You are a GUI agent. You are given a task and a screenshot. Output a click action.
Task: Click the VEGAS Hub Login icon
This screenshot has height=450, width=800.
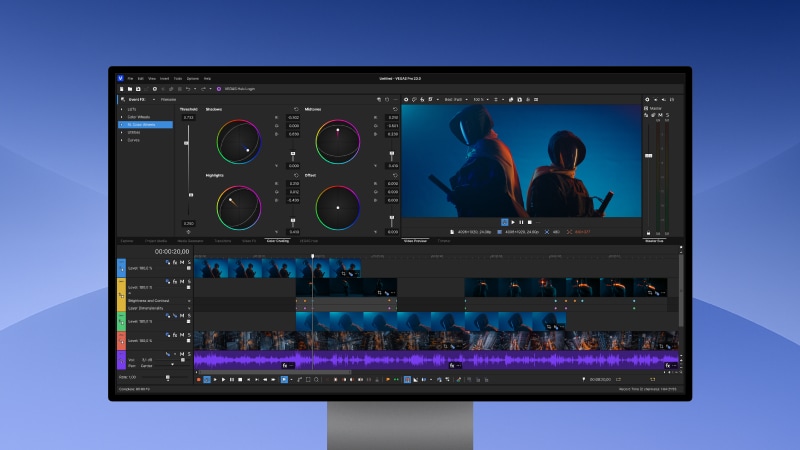tap(219, 88)
